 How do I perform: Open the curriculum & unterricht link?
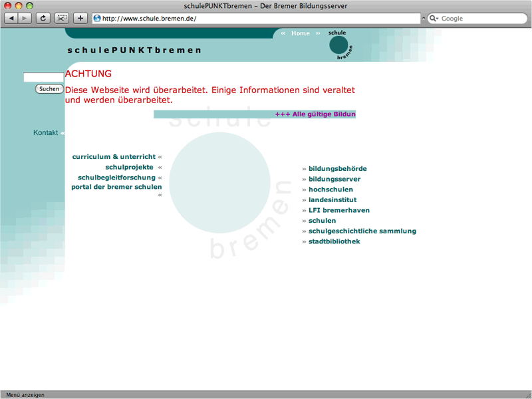114,157
